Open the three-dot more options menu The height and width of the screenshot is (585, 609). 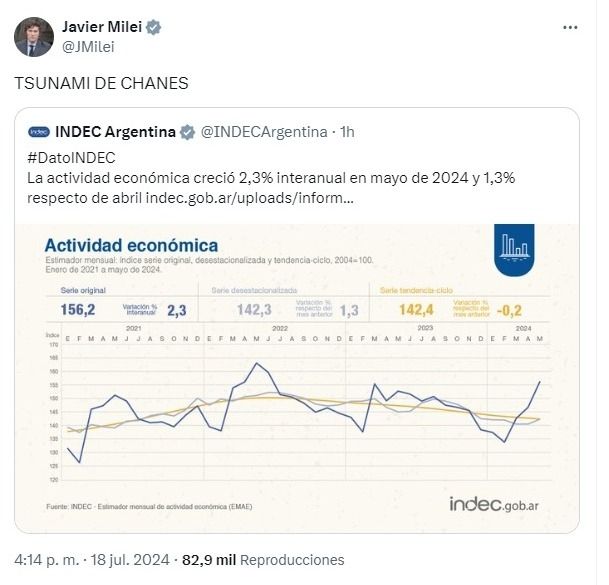click(x=570, y=28)
